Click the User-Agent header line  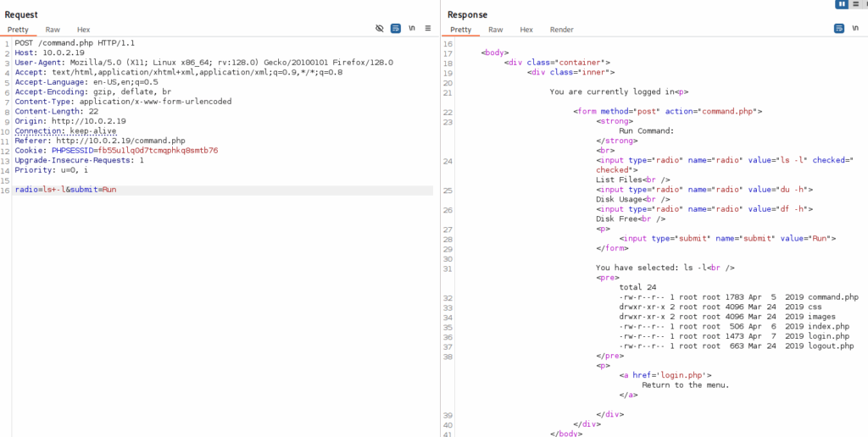203,63
